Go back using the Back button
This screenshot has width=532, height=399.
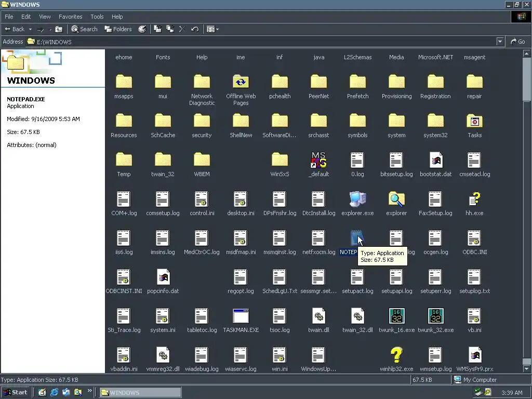[x=15, y=29]
